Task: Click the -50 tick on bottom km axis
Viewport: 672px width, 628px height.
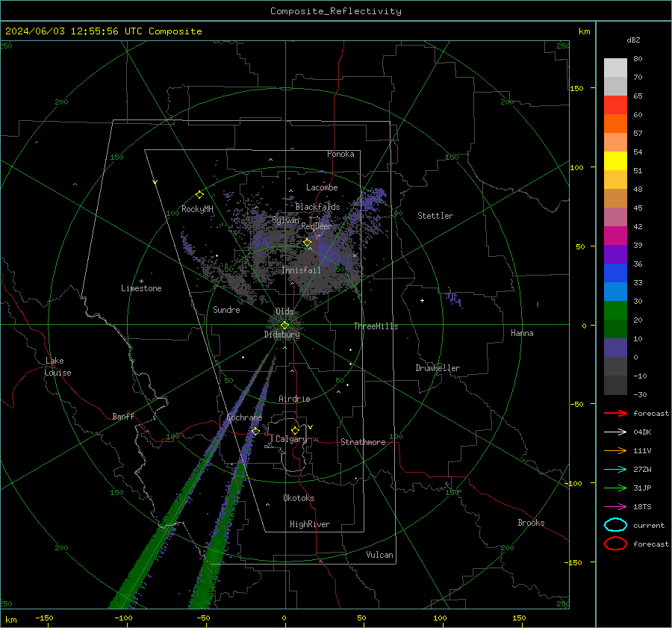Action: (x=203, y=618)
